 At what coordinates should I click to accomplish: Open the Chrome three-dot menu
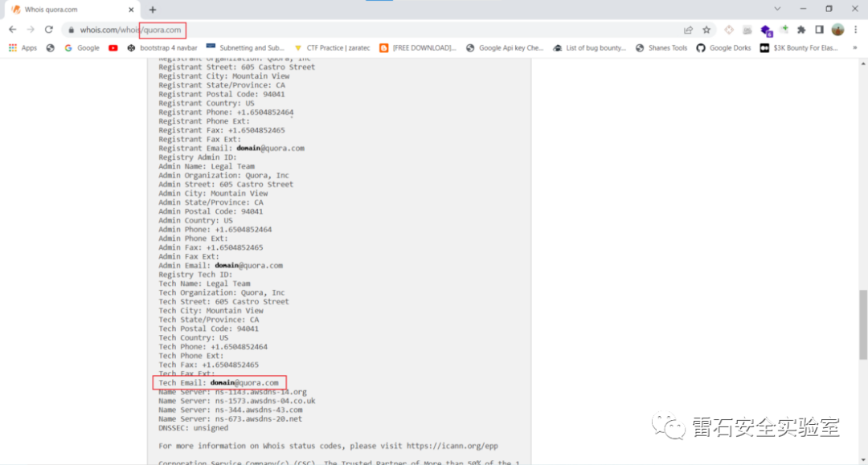pos(855,30)
